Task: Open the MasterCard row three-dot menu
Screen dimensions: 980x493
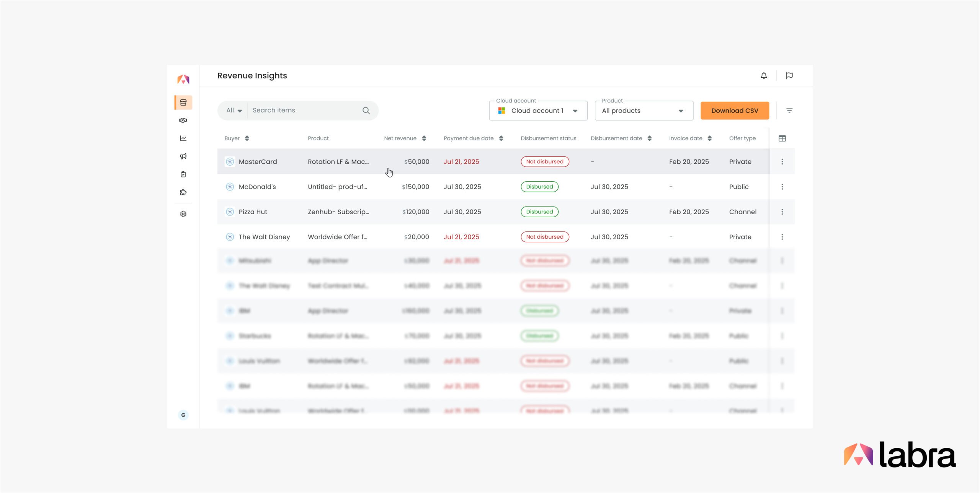Action: 782,162
